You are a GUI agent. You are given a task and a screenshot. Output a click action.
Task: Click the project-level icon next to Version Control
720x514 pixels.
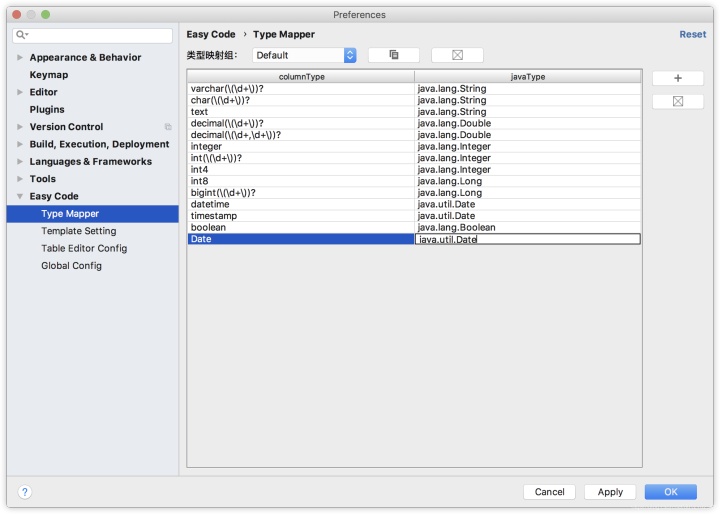(168, 127)
